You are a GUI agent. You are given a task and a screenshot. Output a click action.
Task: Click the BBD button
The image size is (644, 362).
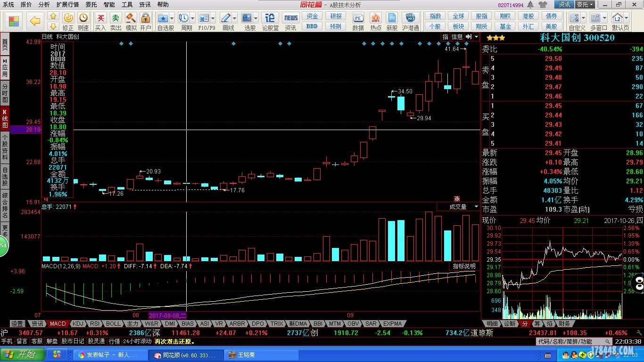pyautogui.click(x=312, y=26)
